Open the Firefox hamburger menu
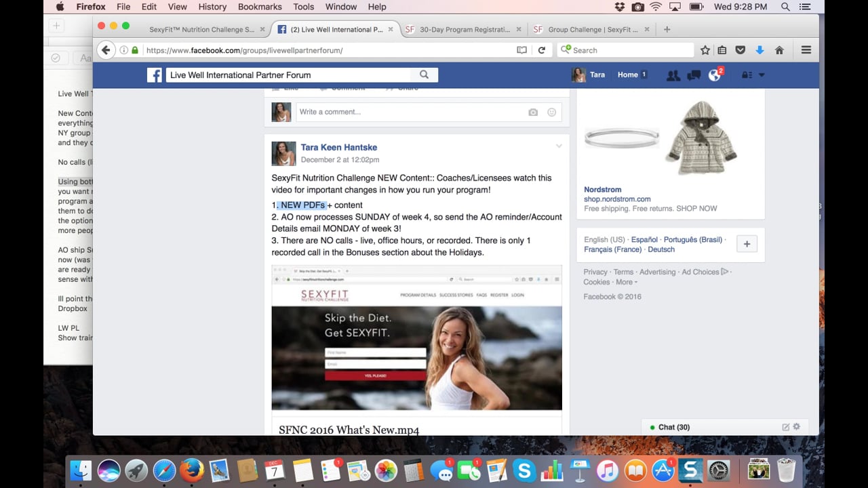Viewport: 868px width, 488px height. pos(806,50)
